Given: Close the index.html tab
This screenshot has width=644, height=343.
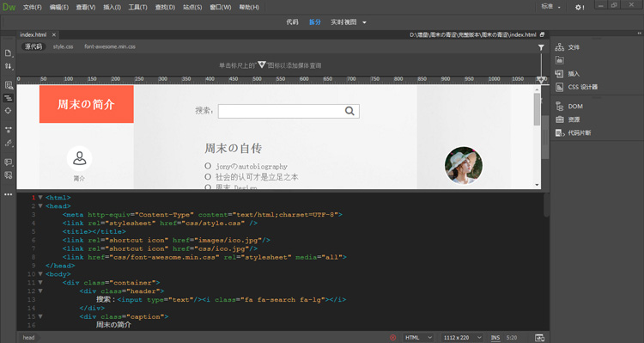Looking at the screenshot, I should click(x=54, y=35).
